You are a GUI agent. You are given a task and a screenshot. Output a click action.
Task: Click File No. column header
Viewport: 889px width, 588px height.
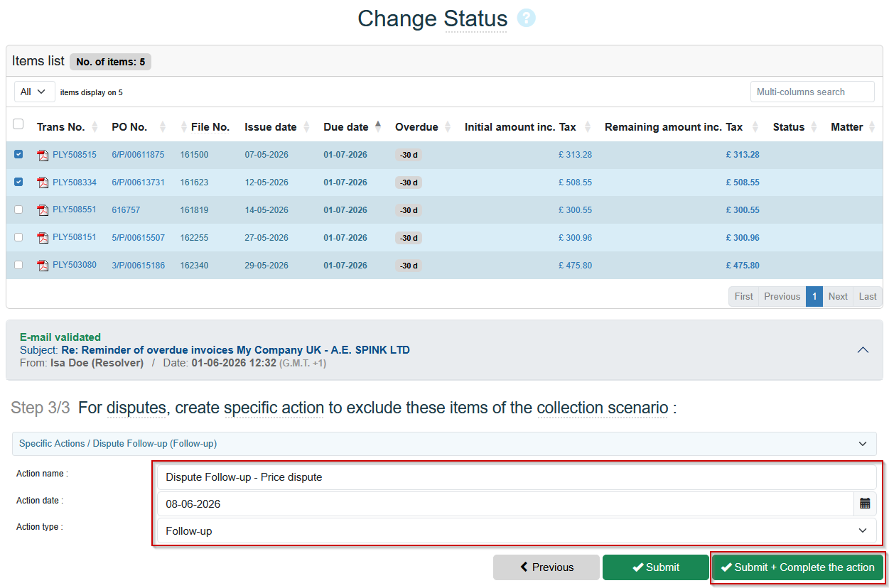[x=210, y=127]
